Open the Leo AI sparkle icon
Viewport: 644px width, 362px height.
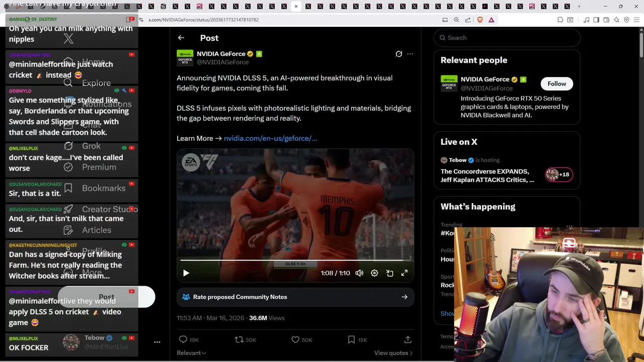(616, 20)
